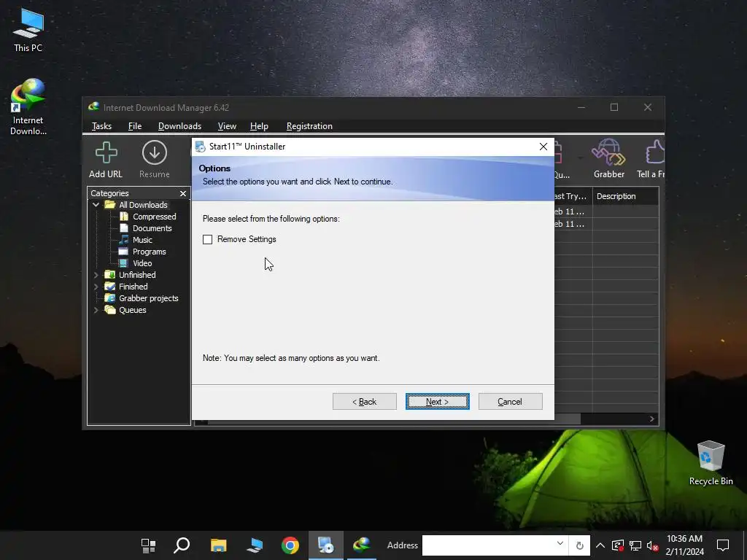Open This PC desktop icon
The image size is (747, 560).
click(x=28, y=31)
